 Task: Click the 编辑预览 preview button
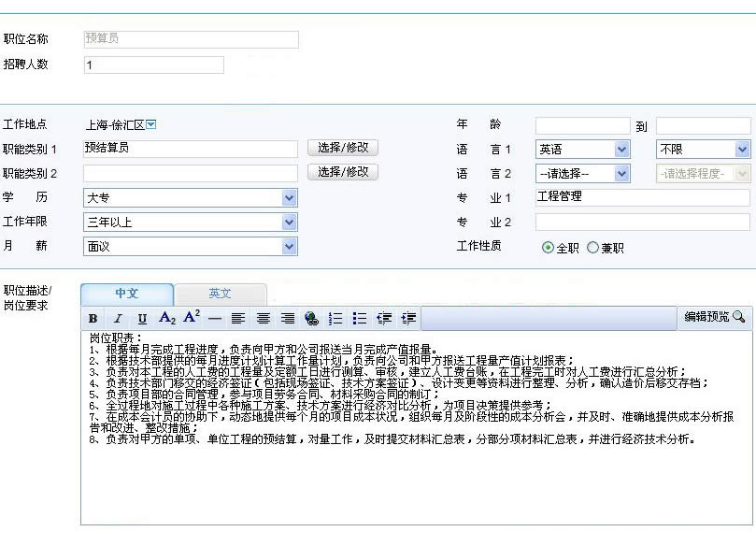[x=715, y=318]
